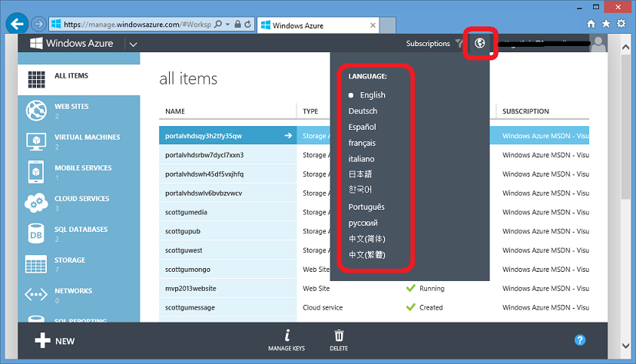Open the Web Sites sidebar icon
The width and height of the screenshot is (636, 364).
[36, 111]
